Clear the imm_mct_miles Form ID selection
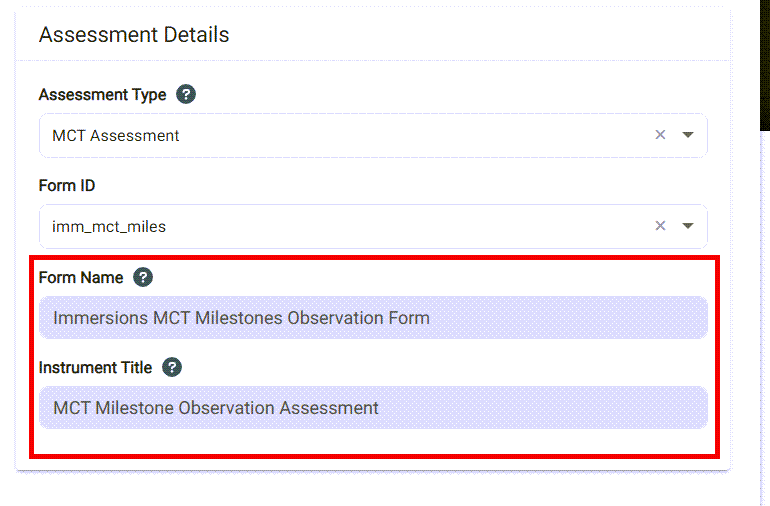 pyautogui.click(x=660, y=226)
